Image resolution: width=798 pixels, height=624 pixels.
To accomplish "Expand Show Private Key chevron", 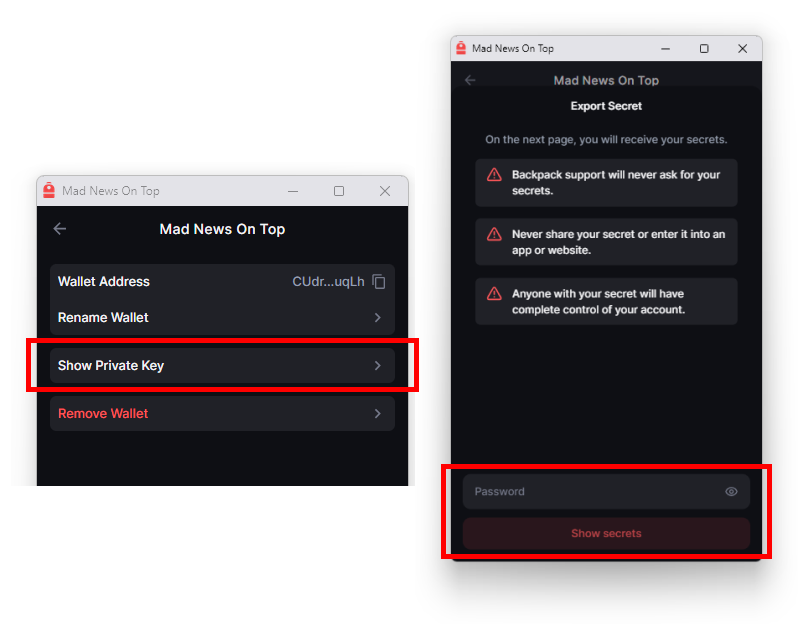I will tap(378, 365).
